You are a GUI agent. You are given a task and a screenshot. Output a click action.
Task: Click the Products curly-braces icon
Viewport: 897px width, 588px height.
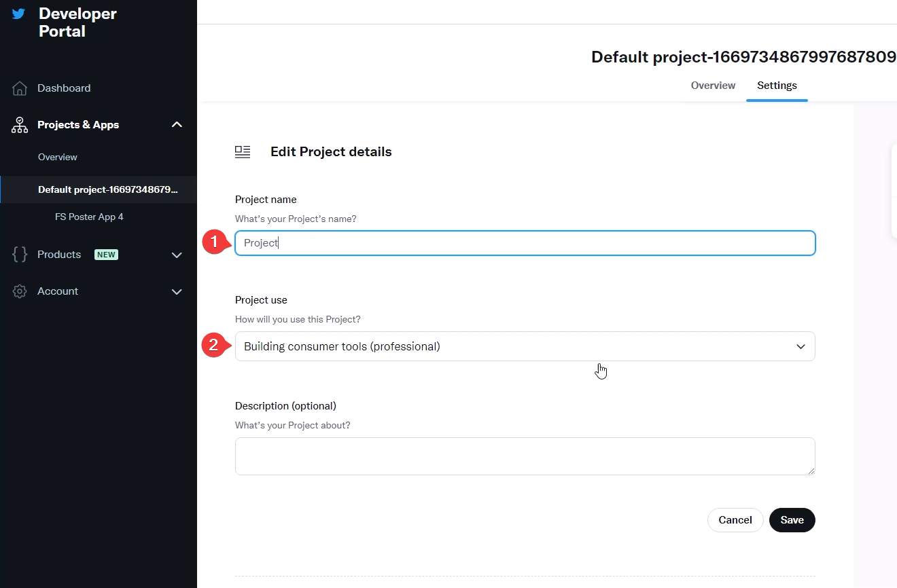[20, 255]
